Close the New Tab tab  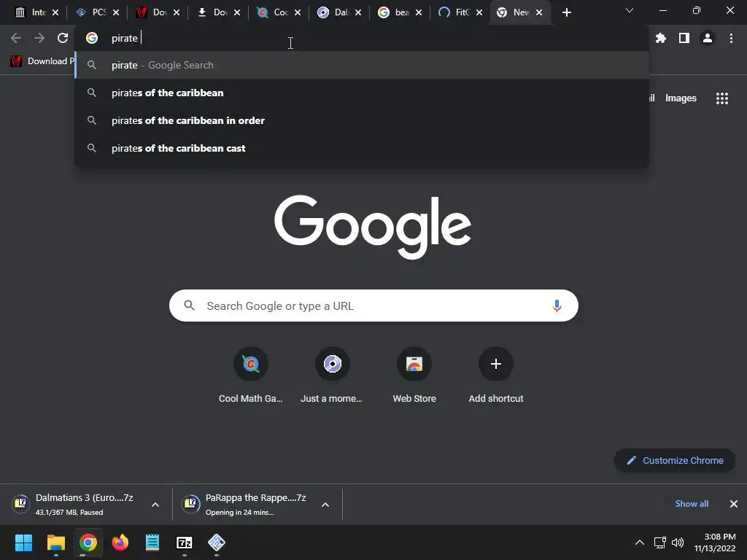(x=539, y=13)
